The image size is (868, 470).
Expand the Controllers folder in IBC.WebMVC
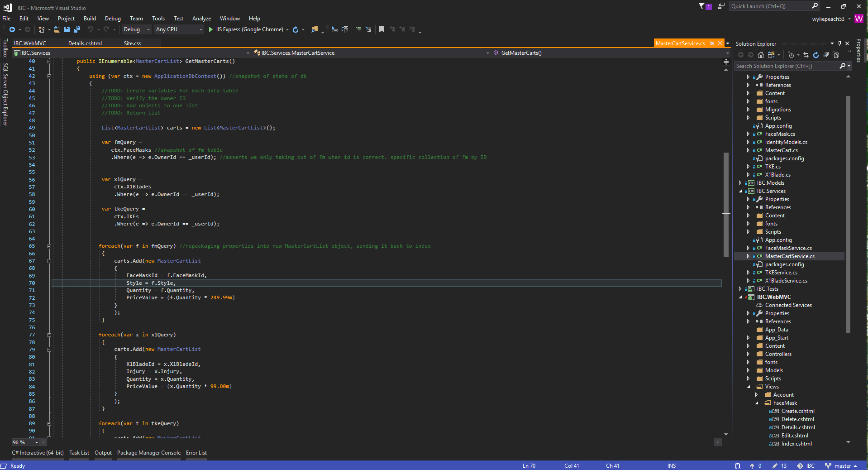click(x=749, y=354)
